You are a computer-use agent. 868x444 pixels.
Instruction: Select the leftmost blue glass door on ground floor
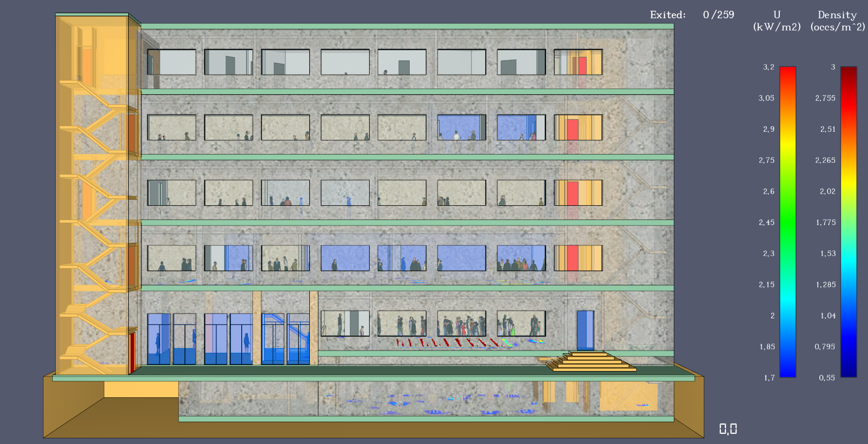coord(158,339)
